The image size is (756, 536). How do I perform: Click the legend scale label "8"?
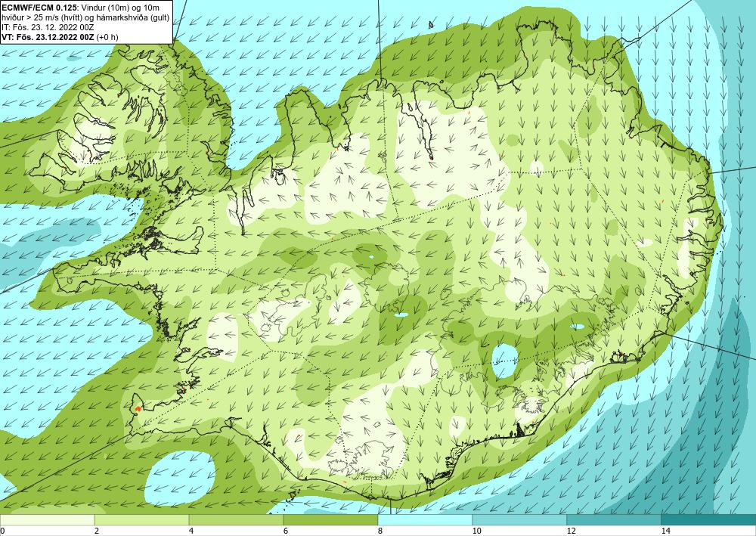point(380,531)
